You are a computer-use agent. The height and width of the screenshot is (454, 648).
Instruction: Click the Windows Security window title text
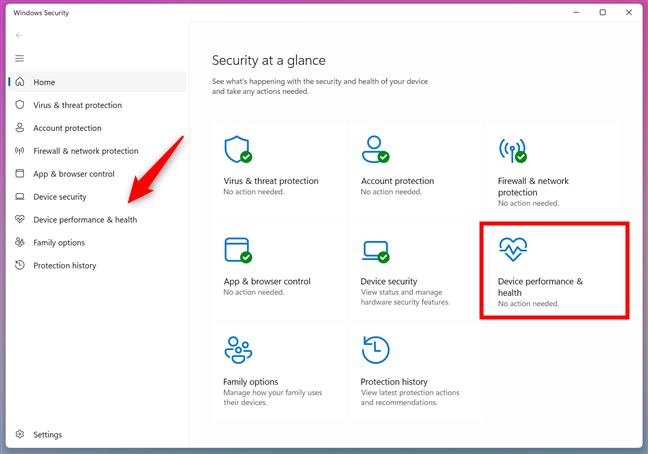pyautogui.click(x=41, y=13)
